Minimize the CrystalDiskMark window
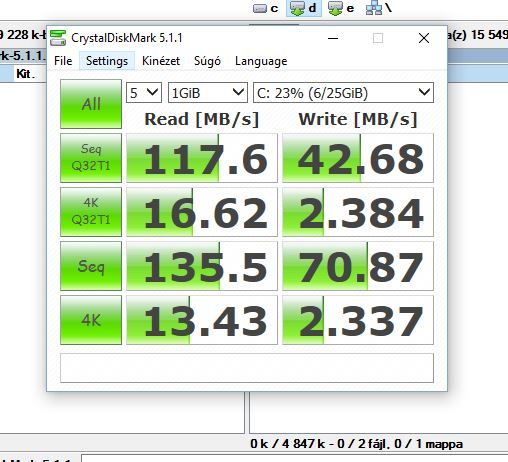508x462 pixels. click(x=333, y=38)
